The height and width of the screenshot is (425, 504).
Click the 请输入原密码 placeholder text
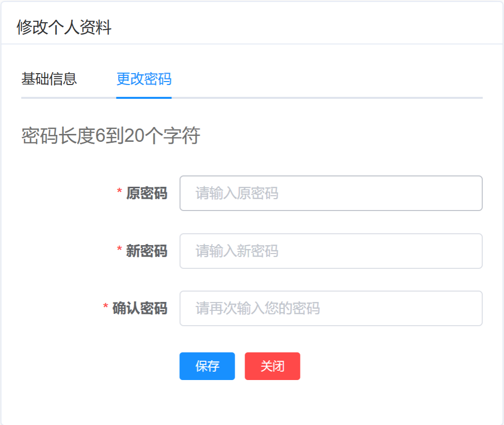(237, 193)
